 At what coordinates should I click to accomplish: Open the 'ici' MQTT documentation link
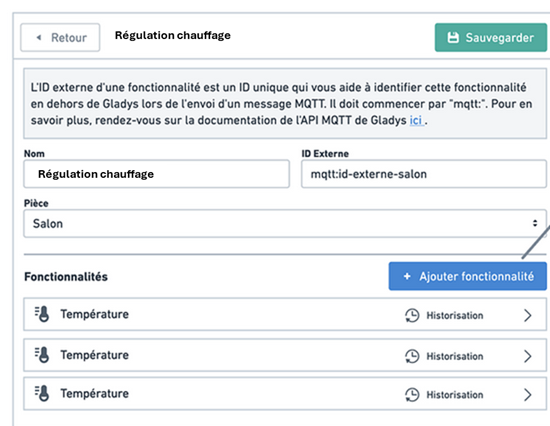tap(416, 120)
